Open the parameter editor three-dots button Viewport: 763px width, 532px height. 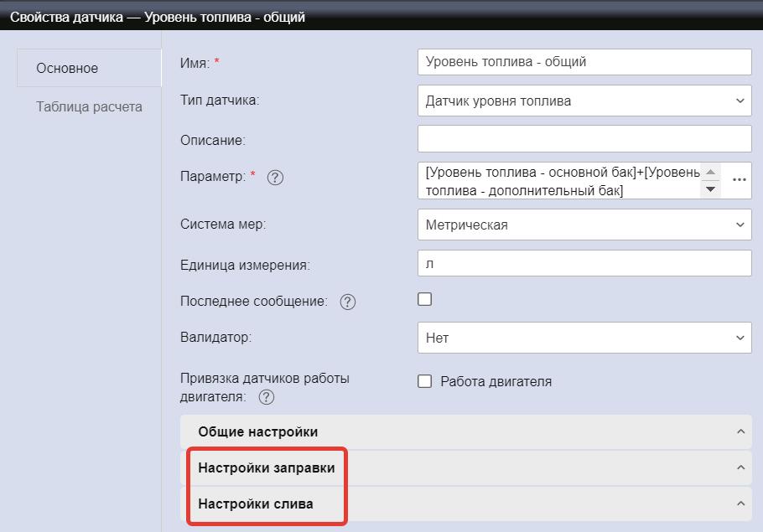tap(739, 180)
